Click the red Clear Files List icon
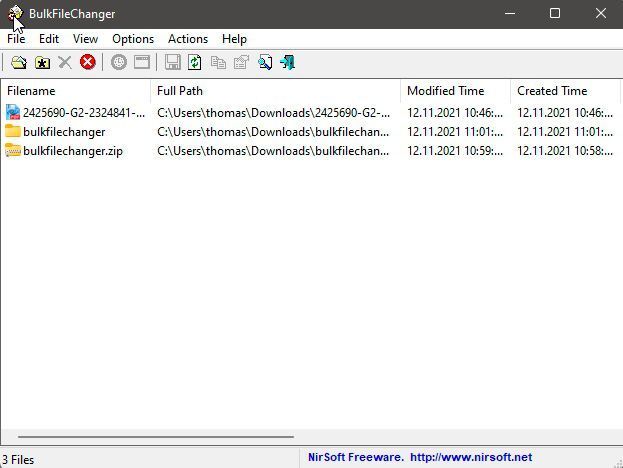Image resolution: width=623 pixels, height=468 pixels. [x=88, y=62]
